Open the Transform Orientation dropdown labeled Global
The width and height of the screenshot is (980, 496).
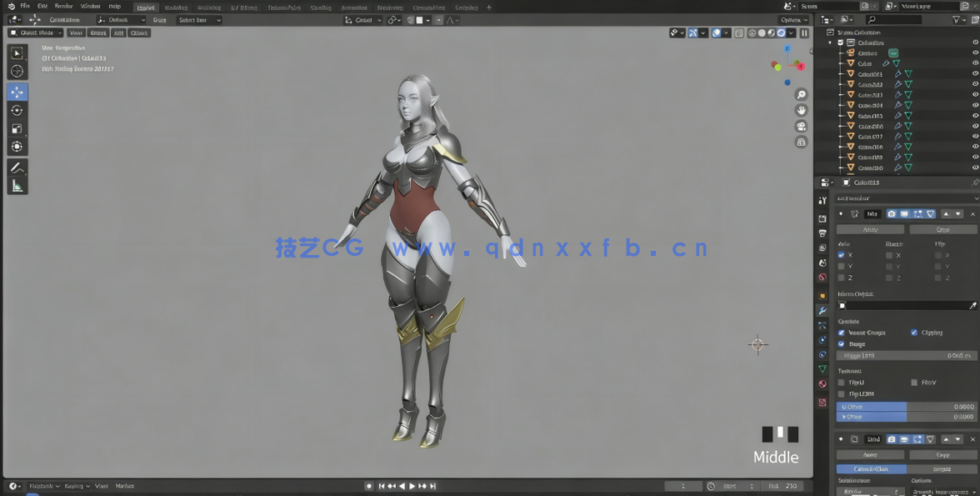(362, 19)
